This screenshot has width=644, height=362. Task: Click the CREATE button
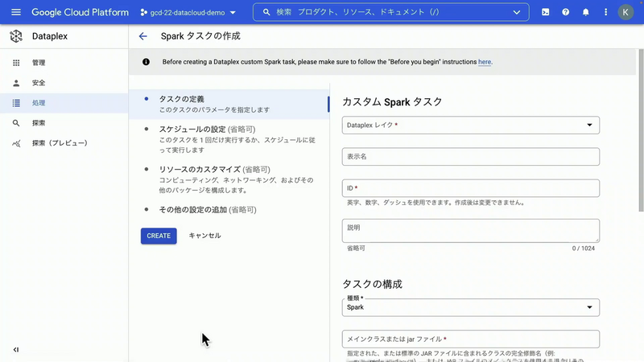point(159,236)
